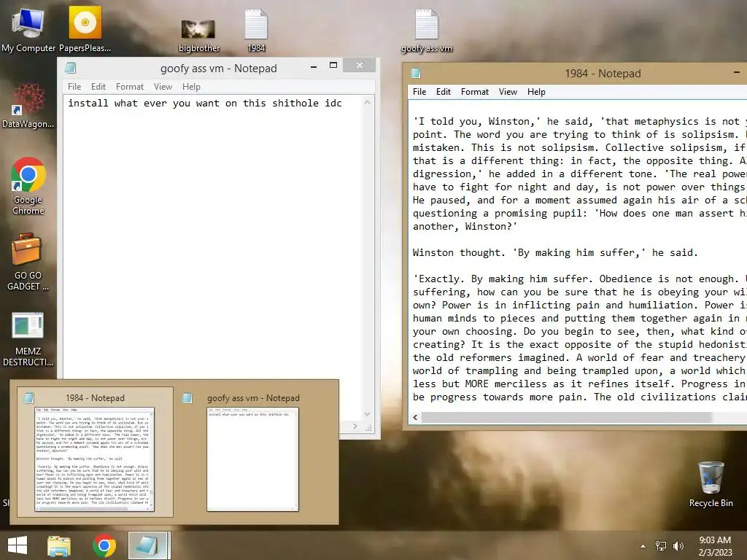Open Edit menu in 1984 Notepad
This screenshot has width=747, height=560.
(x=443, y=92)
